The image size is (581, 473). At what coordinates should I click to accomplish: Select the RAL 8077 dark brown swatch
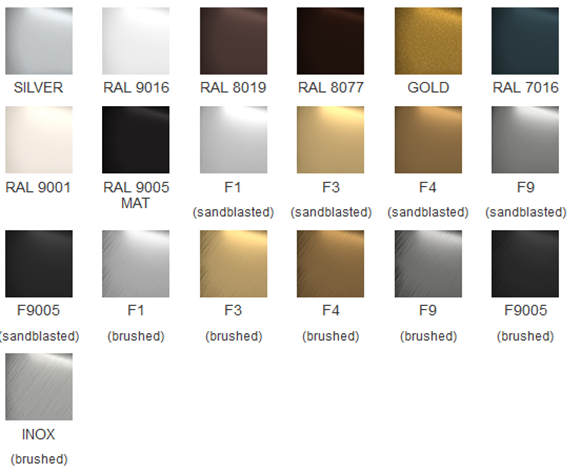coord(331,41)
